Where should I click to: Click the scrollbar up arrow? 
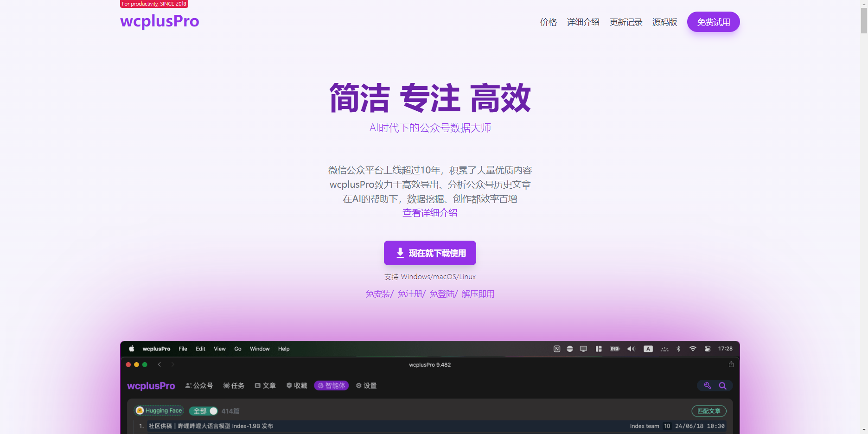click(864, 3)
